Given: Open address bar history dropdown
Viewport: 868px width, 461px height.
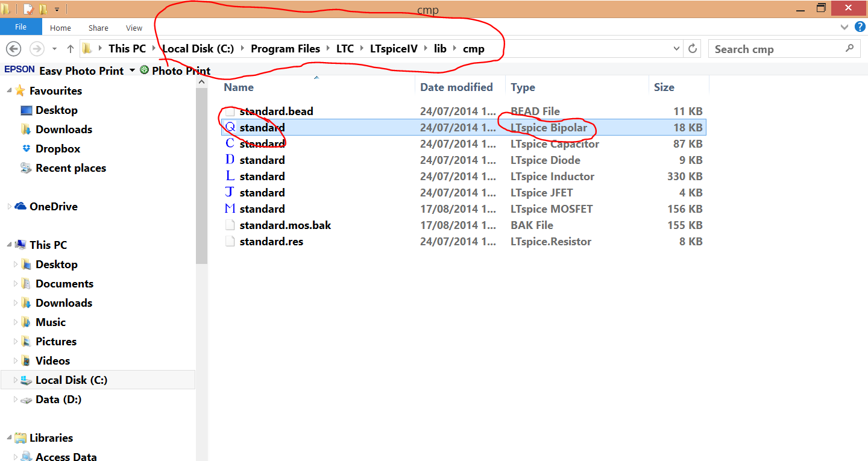Looking at the screenshot, I should tap(677, 49).
